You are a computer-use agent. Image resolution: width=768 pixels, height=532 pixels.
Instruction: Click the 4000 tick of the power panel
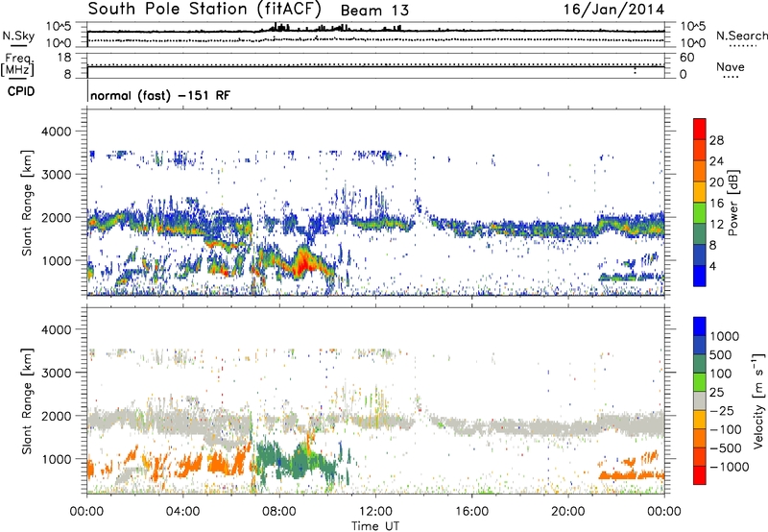[57, 132]
